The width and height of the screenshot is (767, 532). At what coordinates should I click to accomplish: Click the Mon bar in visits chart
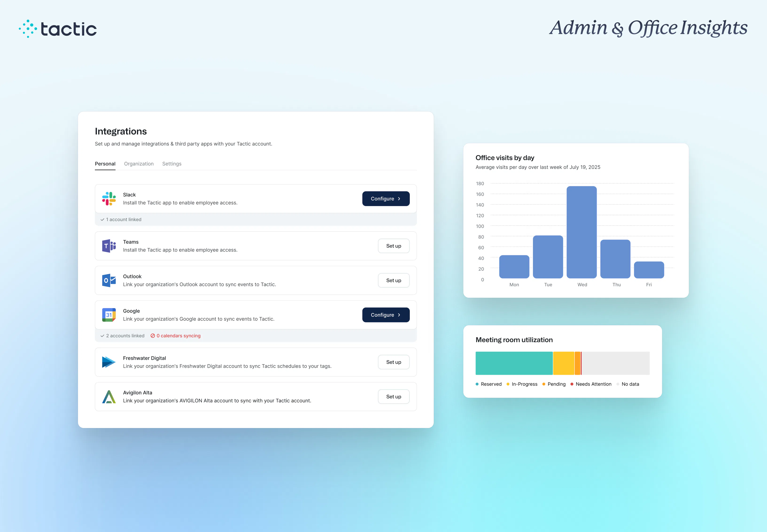(x=514, y=267)
